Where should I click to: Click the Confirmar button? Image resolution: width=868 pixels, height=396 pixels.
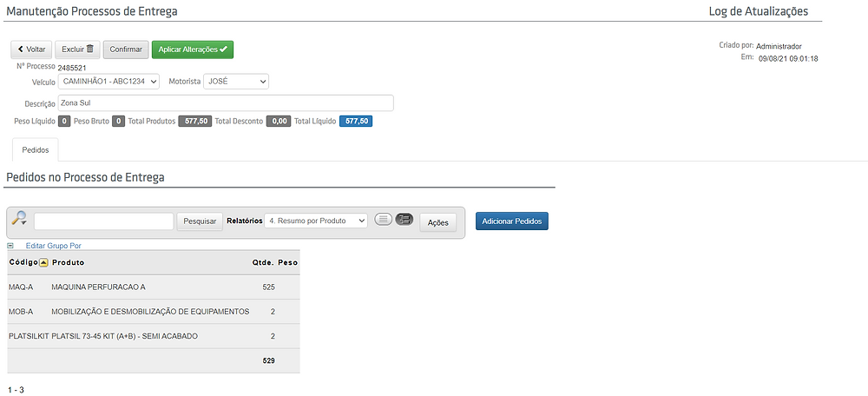pos(126,49)
